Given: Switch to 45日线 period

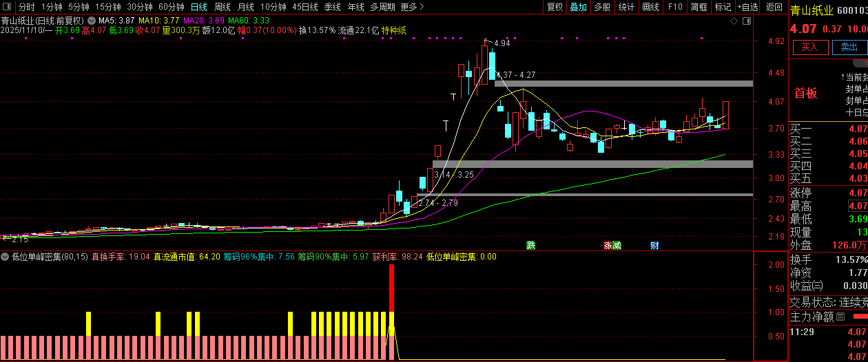Looking at the screenshot, I should click(305, 7).
